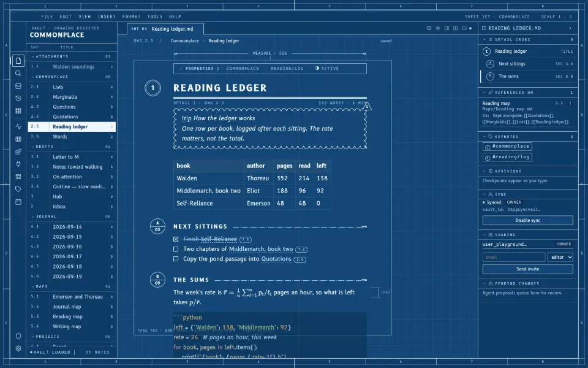Open the inbox tray icon in sidebar
Screen dimensions: 588x368
tap(18, 86)
